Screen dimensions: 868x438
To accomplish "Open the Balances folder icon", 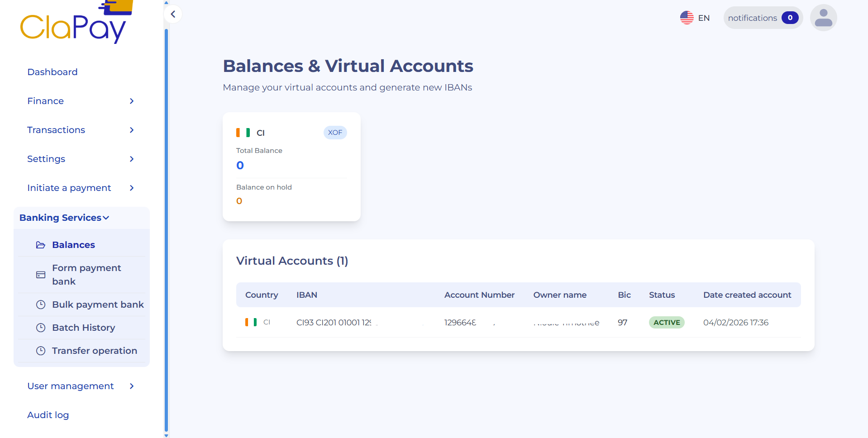I will pyautogui.click(x=41, y=245).
